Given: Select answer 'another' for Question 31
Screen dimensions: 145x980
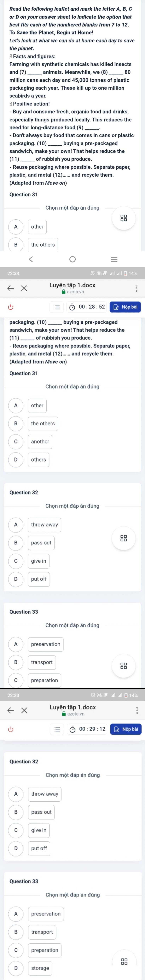Looking at the screenshot, I should click(40, 441).
